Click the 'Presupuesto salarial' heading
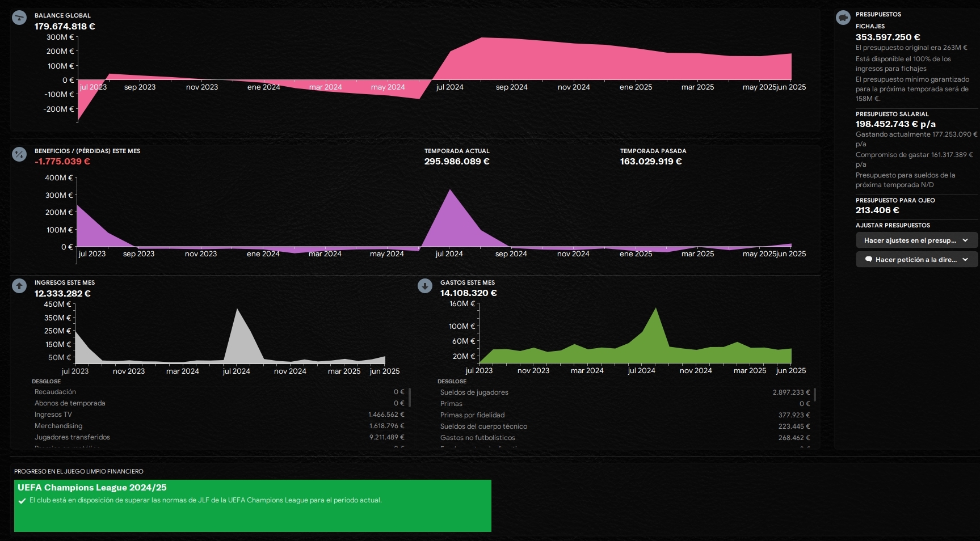This screenshot has width=980, height=541. [892, 115]
